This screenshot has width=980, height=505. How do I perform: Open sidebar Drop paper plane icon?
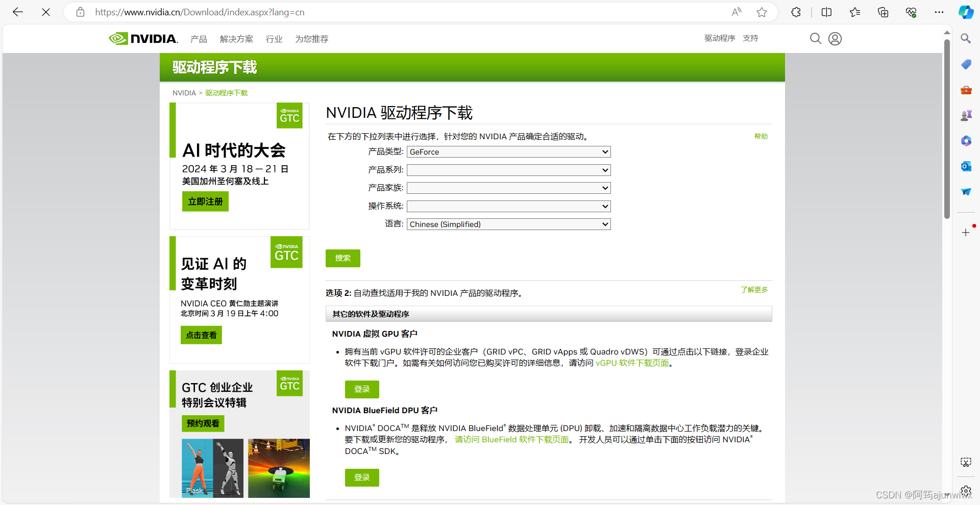(x=966, y=192)
